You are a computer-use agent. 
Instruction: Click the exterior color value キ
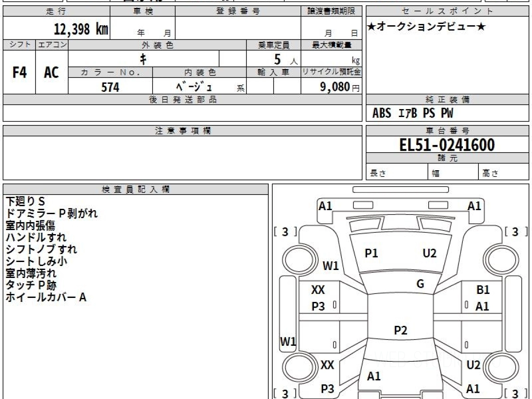pos(144,59)
